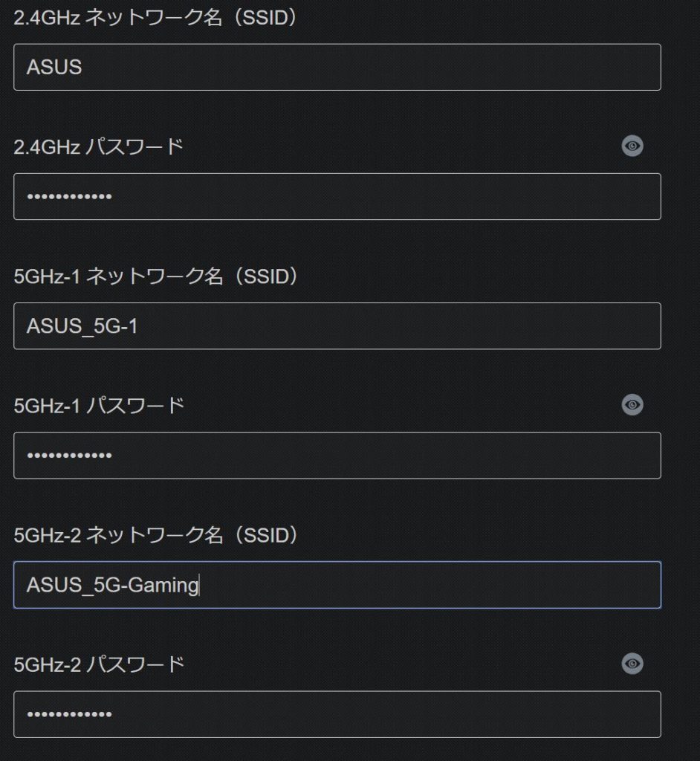Click the 2.4GHz ネットワーク名 (SSID) label
Viewport: 700px width, 761px height.
155,18
